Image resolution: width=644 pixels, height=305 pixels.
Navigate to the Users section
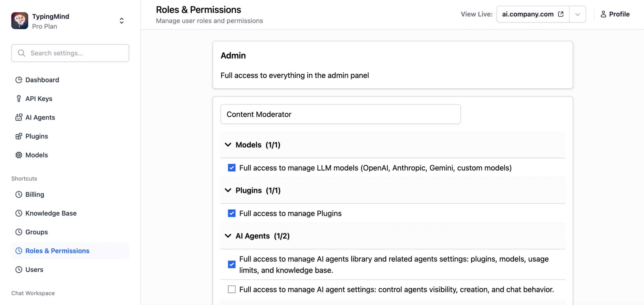pyautogui.click(x=34, y=270)
